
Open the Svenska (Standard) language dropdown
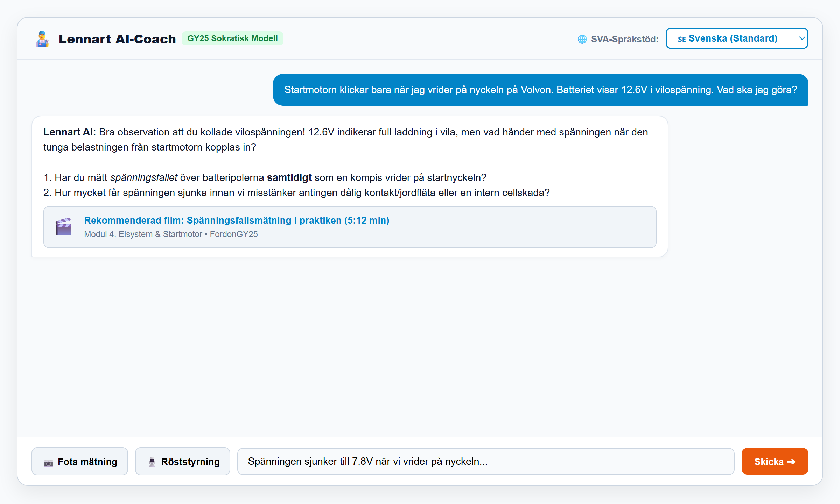(x=737, y=38)
